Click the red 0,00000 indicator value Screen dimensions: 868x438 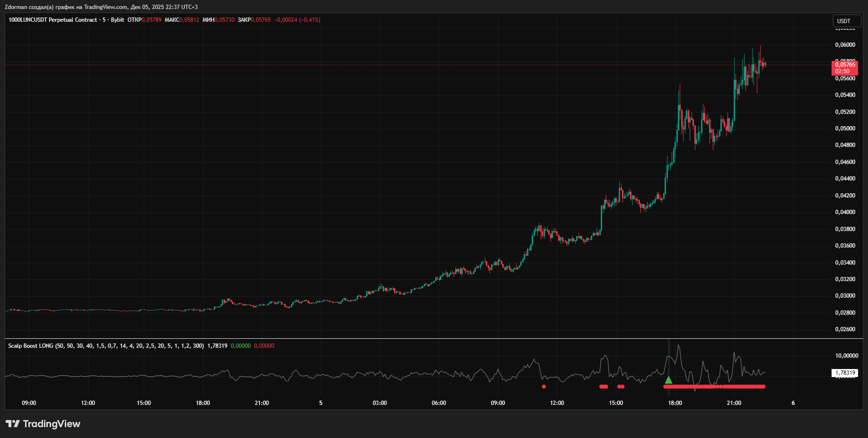(x=264, y=346)
